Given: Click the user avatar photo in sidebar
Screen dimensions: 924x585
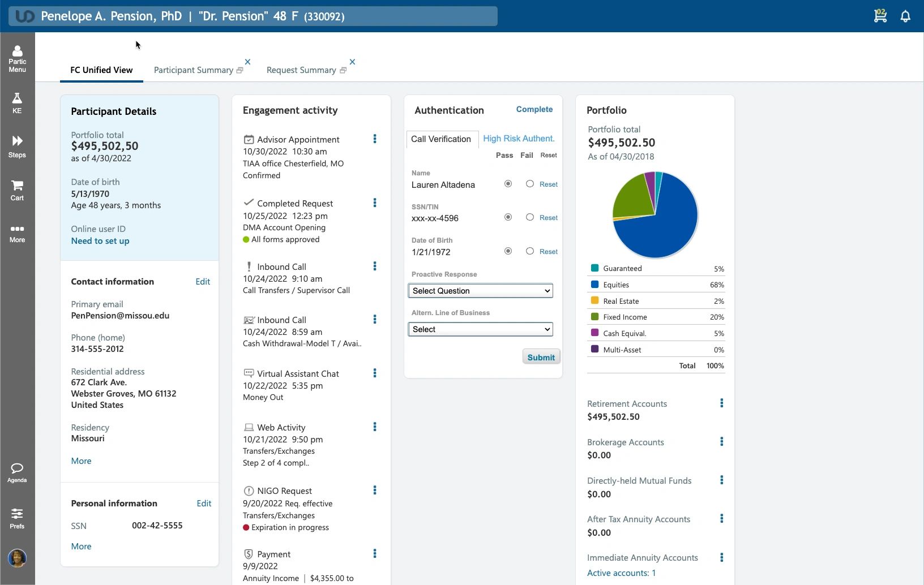Looking at the screenshot, I should (17, 558).
